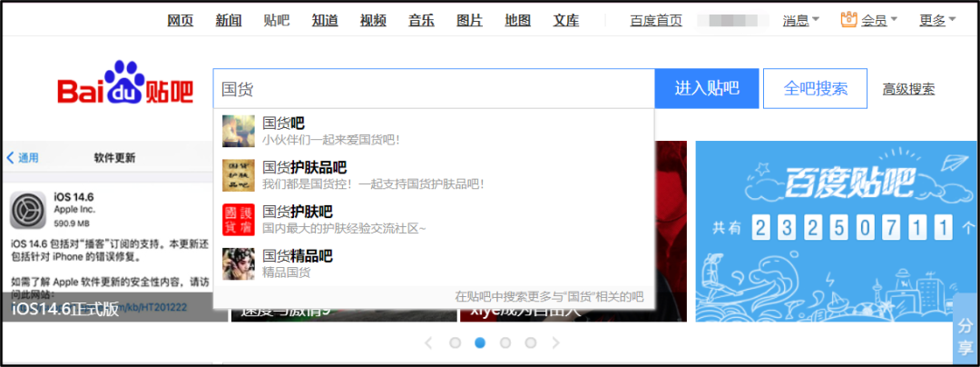This screenshot has width=980, height=367.
Task: Expand the 会员 dropdown menu
Action: pyautogui.click(x=878, y=21)
